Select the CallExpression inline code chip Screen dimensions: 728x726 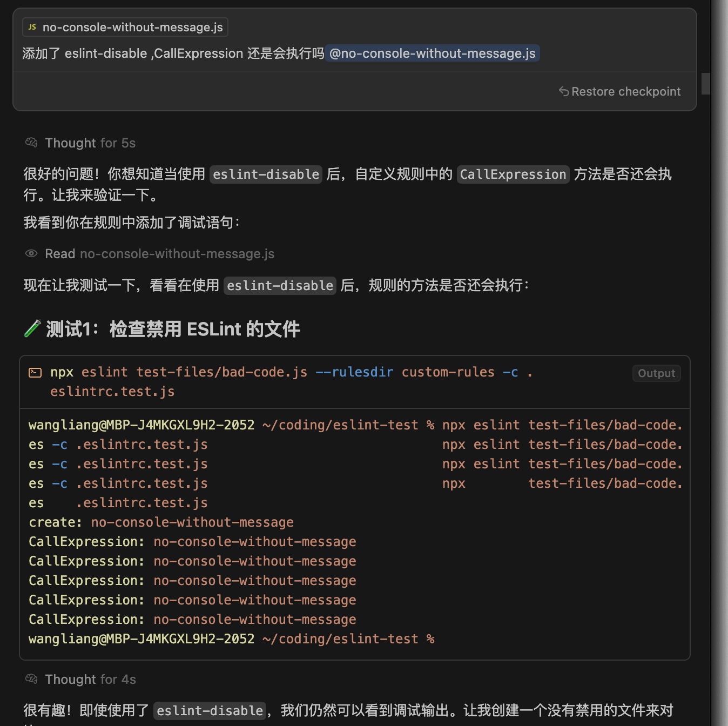pos(513,174)
